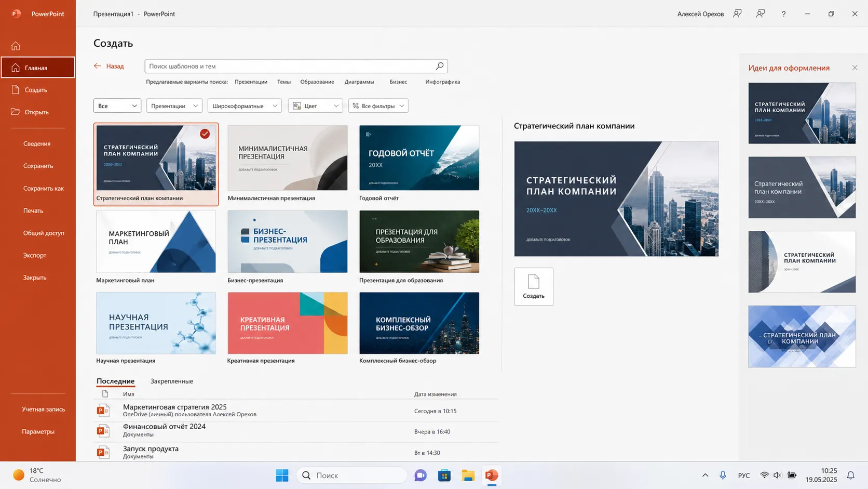This screenshot has width=868, height=489.
Task: Click the PowerPoint logo in the title bar
Action: point(16,14)
